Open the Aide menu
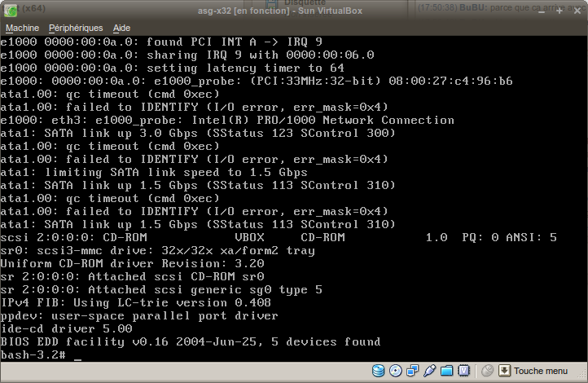This screenshot has height=383, width=588. (121, 28)
